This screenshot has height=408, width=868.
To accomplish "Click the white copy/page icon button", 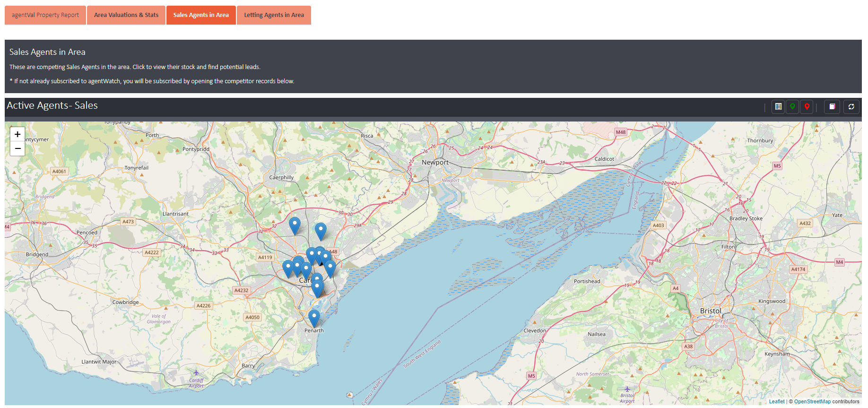I will 832,107.
